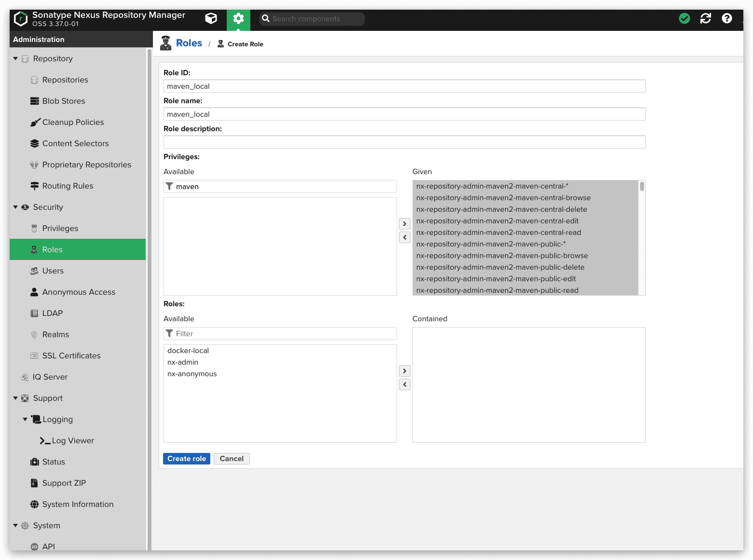Go to Users in the Security menu
This screenshot has height=560, width=753.
coord(53,271)
